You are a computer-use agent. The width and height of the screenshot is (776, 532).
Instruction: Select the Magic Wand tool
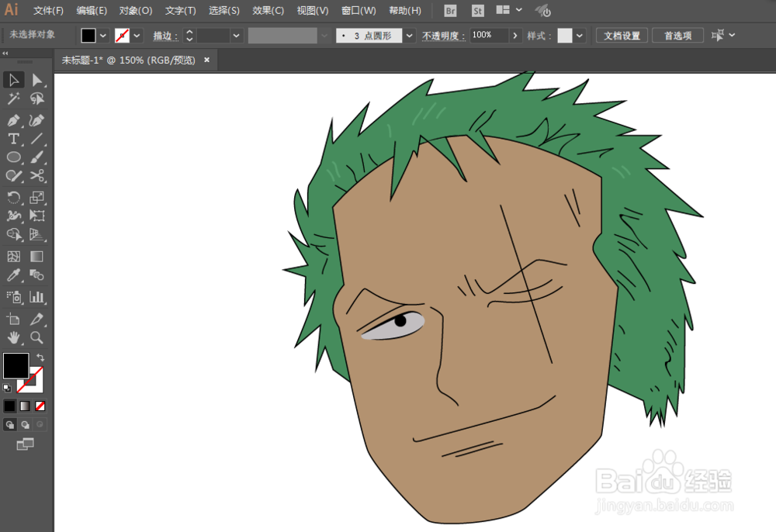pyautogui.click(x=12, y=98)
